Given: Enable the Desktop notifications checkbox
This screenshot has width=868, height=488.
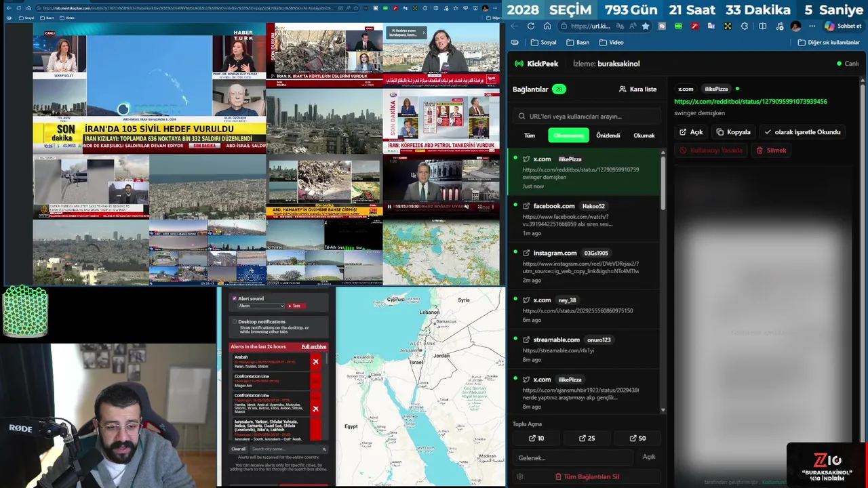Looking at the screenshot, I should click(x=235, y=322).
